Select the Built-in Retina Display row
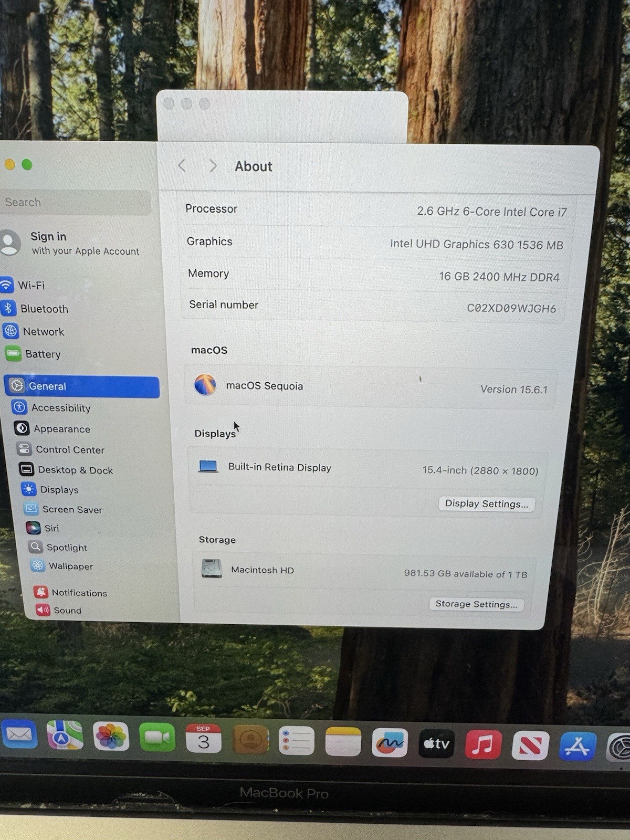630x840 pixels. coord(367,469)
